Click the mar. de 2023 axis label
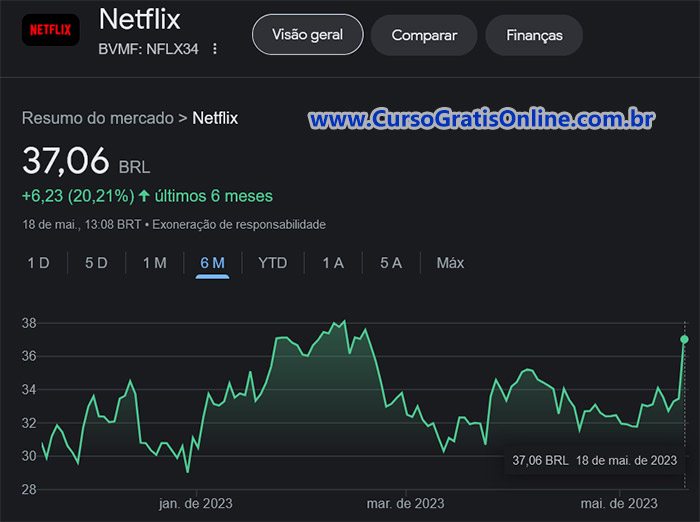Viewport: 700px width, 522px height. pyautogui.click(x=405, y=504)
